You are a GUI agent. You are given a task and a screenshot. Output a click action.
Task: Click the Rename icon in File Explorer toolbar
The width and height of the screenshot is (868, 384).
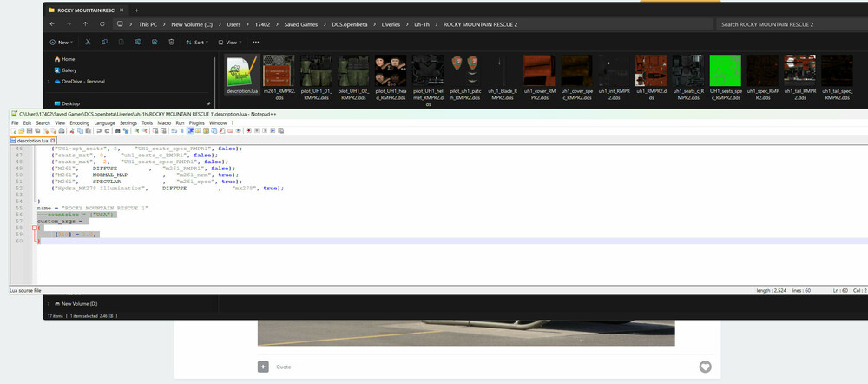pyautogui.click(x=138, y=42)
